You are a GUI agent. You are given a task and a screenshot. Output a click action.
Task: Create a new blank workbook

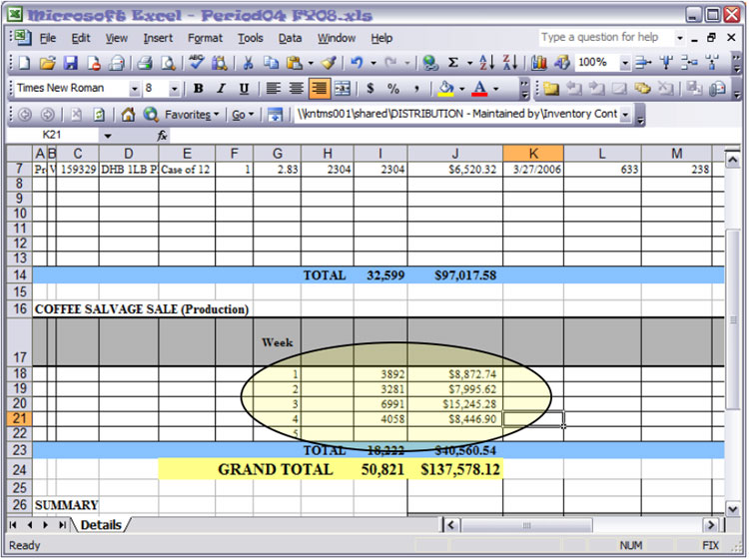[24, 63]
